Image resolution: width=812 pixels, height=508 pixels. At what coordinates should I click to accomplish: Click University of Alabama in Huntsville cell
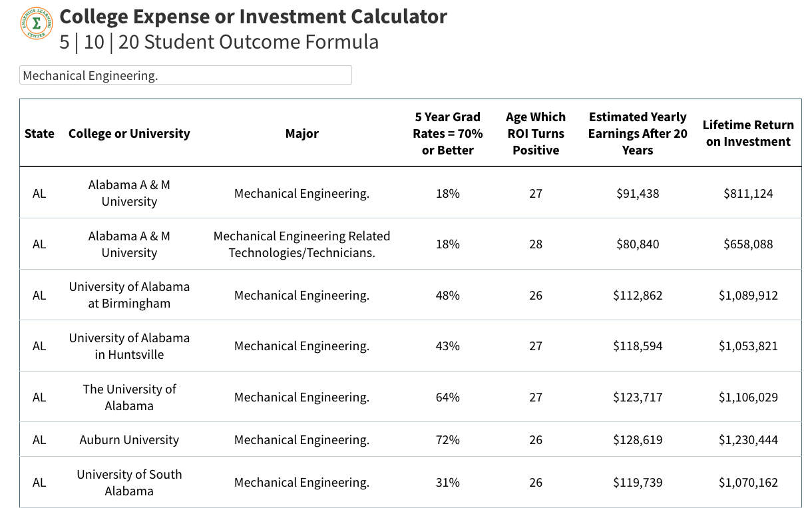pos(129,346)
